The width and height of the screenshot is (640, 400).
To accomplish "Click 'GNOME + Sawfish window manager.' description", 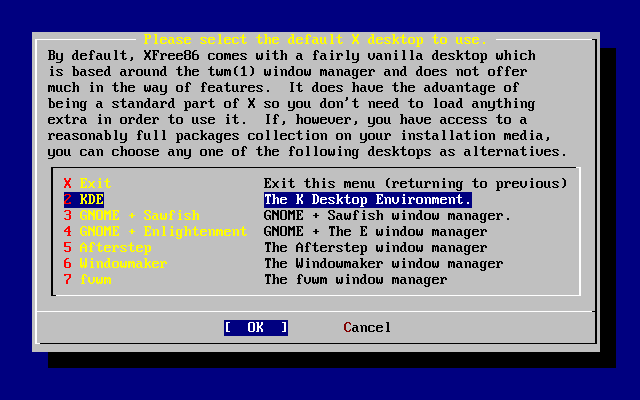I will click(387, 216).
